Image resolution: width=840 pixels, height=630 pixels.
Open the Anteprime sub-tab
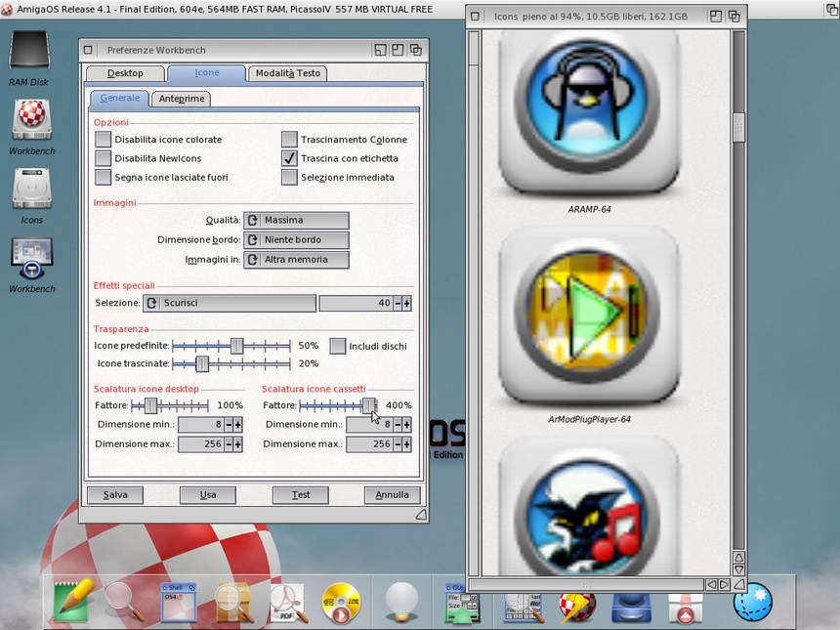point(182,99)
